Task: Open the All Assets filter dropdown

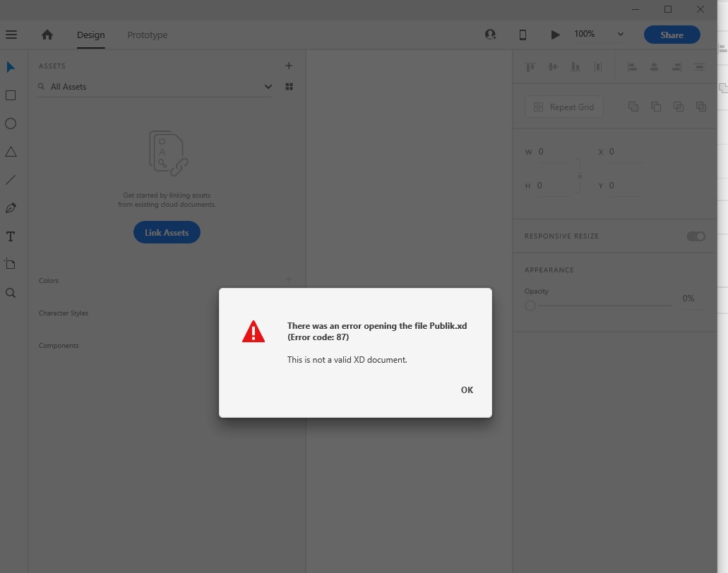Action: pos(268,86)
